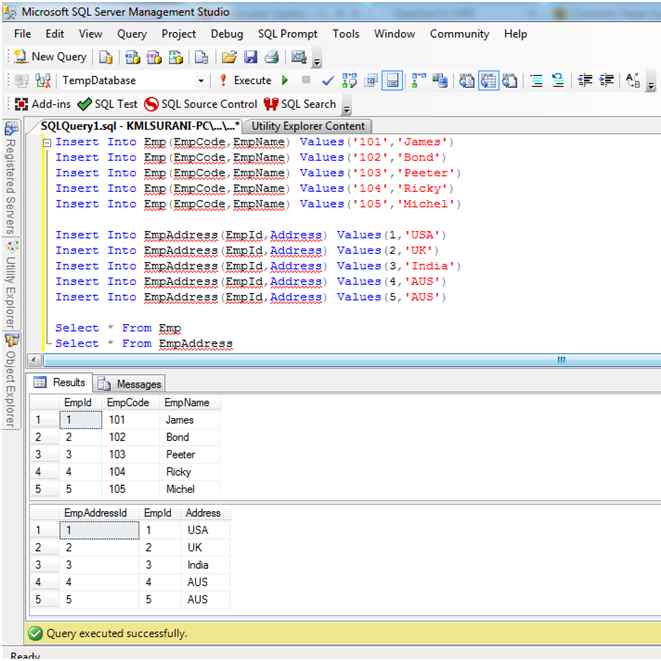Switch to Utility Explorer Content tab
661x661 pixels.
tap(308, 126)
